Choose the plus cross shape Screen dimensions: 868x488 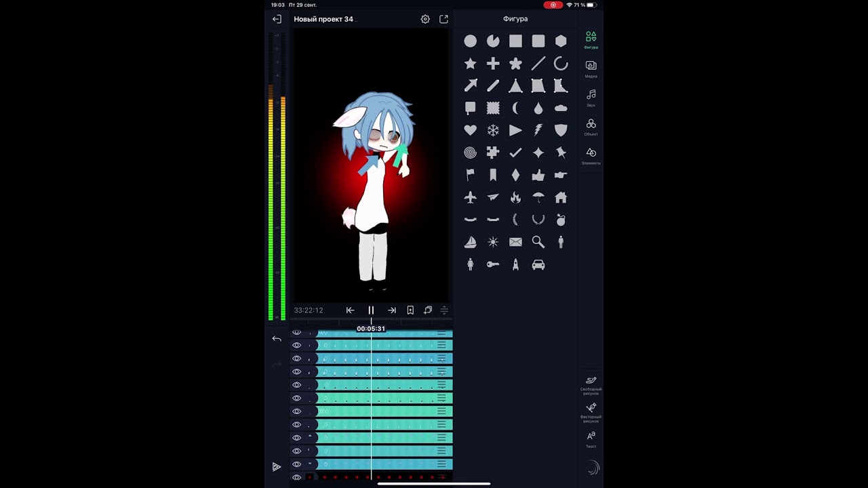click(493, 64)
